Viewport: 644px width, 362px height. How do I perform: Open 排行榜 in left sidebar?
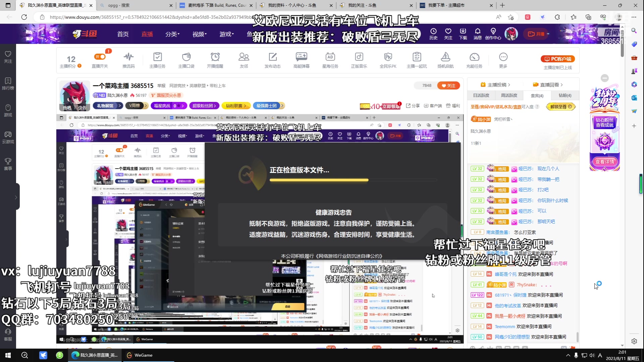(x=8, y=83)
